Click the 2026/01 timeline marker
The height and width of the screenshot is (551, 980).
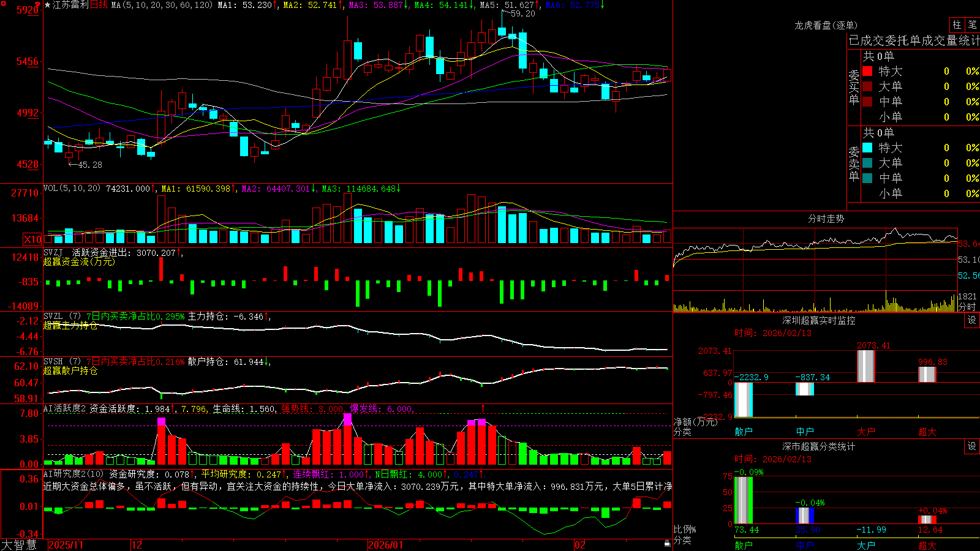coord(386,545)
